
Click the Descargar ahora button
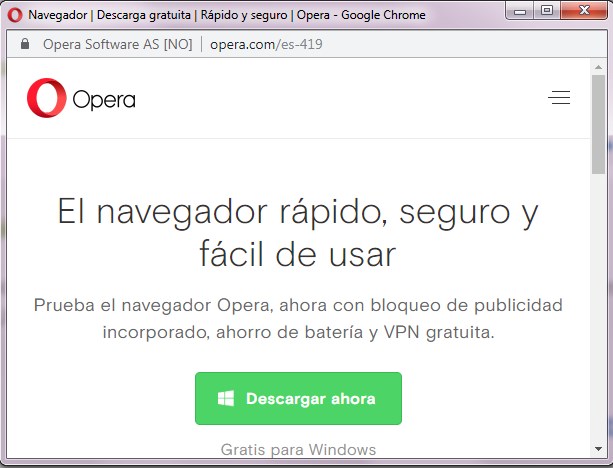coord(298,398)
